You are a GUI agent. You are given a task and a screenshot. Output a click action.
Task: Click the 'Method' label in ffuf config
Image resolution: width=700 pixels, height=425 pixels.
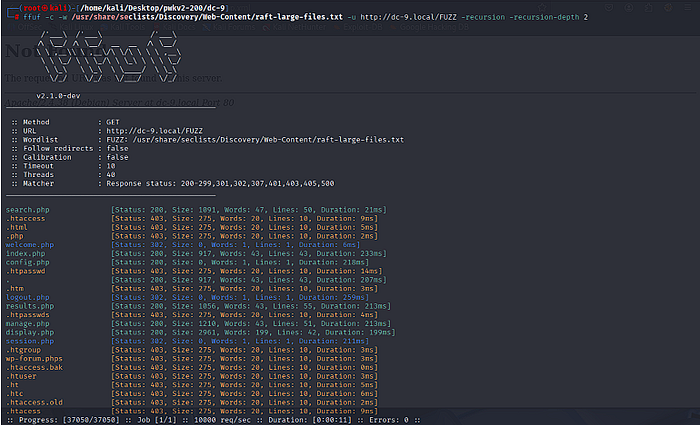[x=36, y=122]
